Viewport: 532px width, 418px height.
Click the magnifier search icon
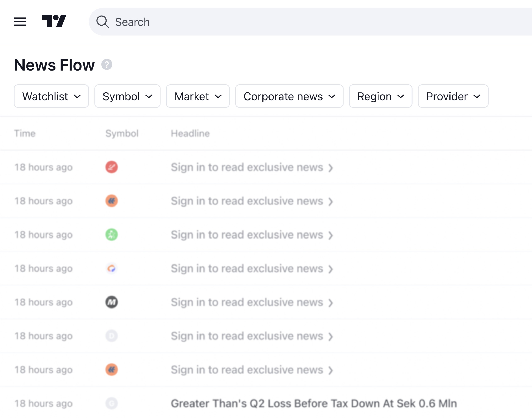102,22
